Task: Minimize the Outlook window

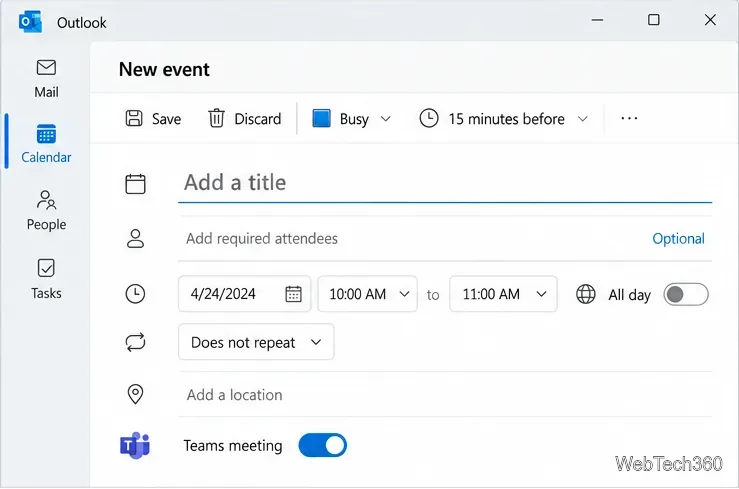Action: 597,20
